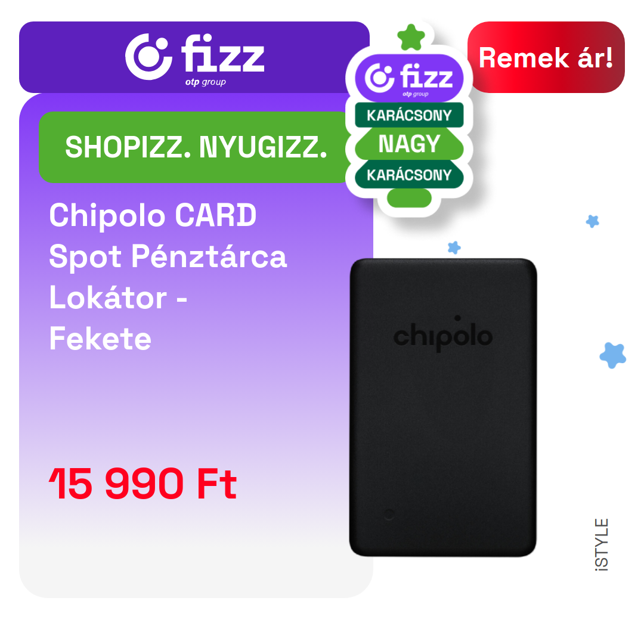This screenshot has width=644, height=644.
Task: Click the green tree trunk base
Action: click(409, 198)
